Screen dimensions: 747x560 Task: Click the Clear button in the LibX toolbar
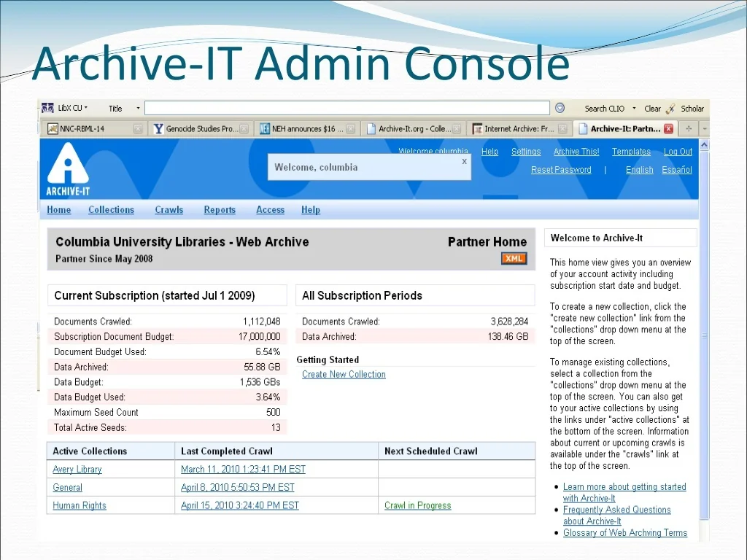[x=652, y=109]
